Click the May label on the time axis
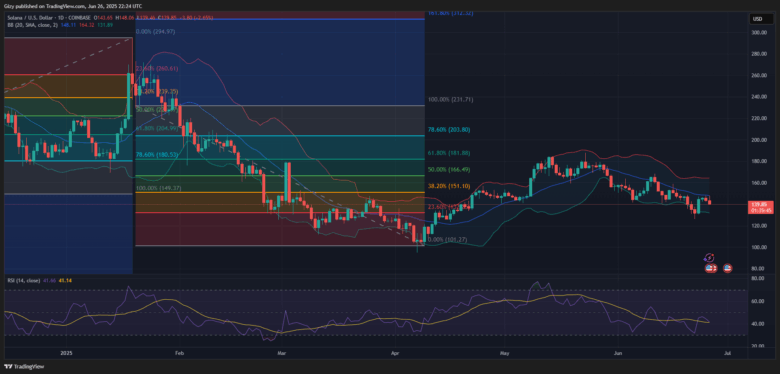Viewport: 780px width, 374px height. [x=505, y=353]
